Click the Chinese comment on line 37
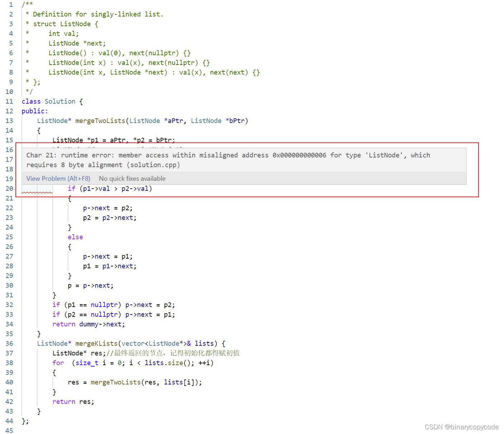The height and width of the screenshot is (434, 504). coord(173,353)
